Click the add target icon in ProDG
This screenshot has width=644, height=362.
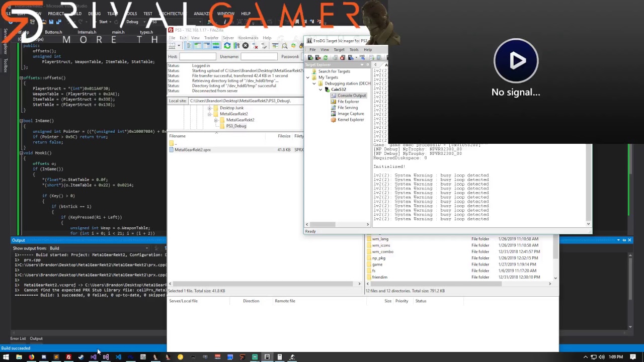pos(310,57)
